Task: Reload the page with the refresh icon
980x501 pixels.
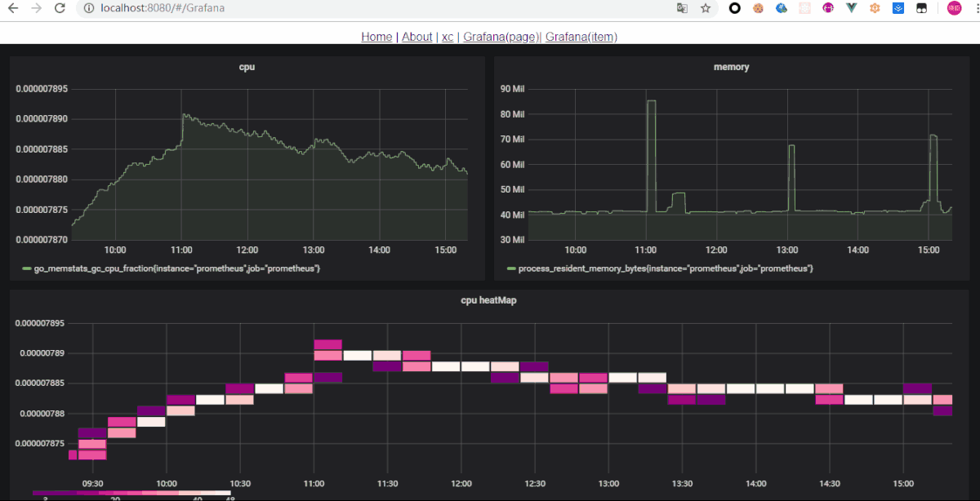Action: click(60, 8)
